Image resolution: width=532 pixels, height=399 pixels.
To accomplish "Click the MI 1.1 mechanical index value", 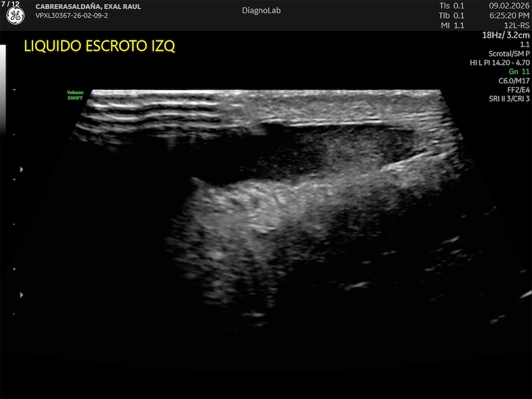I will click(452, 25).
